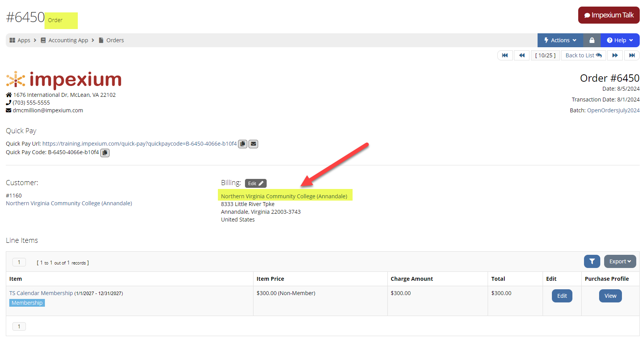Go to previous record icon
Image resolution: width=644 pixels, height=340 pixels.
[522, 55]
